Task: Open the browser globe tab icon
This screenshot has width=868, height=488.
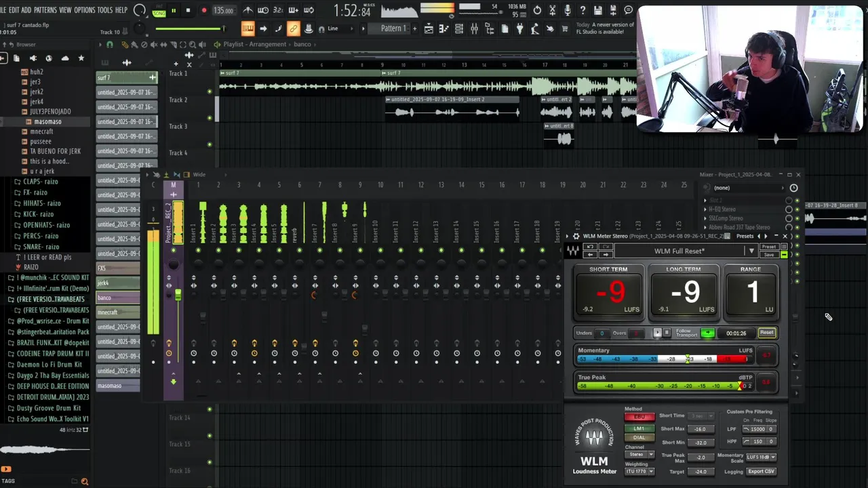Action: tap(49, 58)
